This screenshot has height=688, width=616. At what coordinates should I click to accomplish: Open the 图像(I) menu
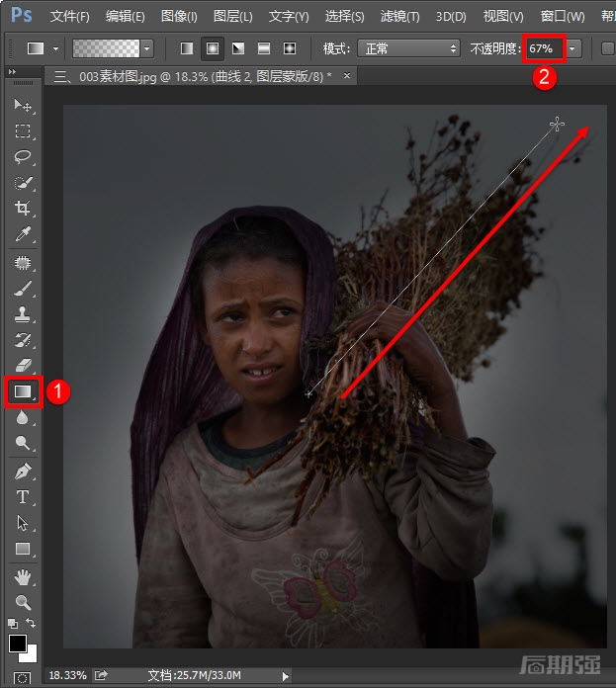pyautogui.click(x=179, y=17)
